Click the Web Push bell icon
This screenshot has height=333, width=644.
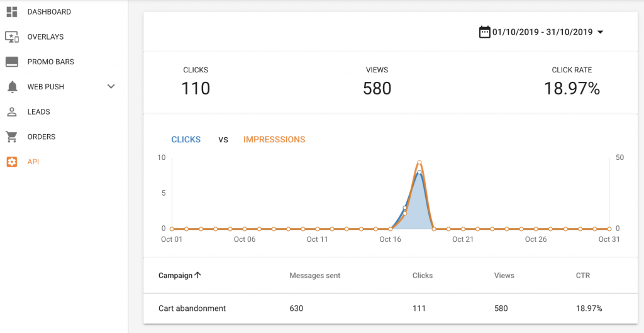[13, 87]
